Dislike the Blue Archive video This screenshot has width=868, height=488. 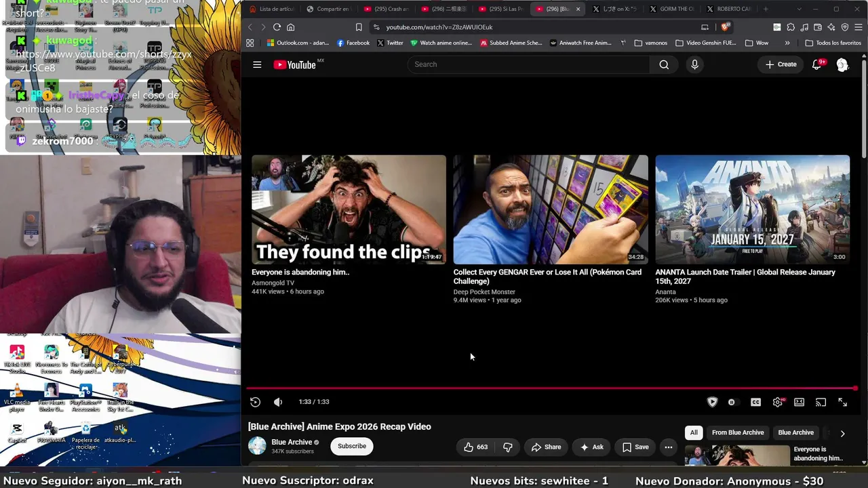coord(508,447)
